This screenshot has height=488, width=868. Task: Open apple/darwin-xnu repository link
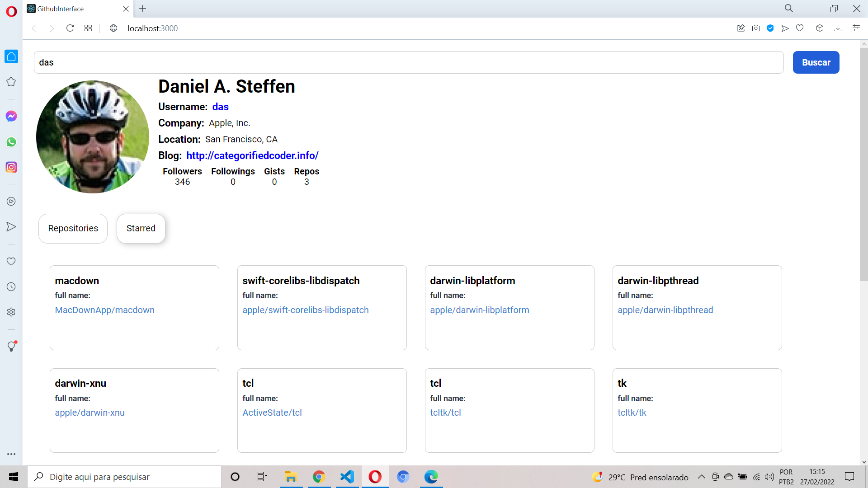pyautogui.click(x=90, y=413)
